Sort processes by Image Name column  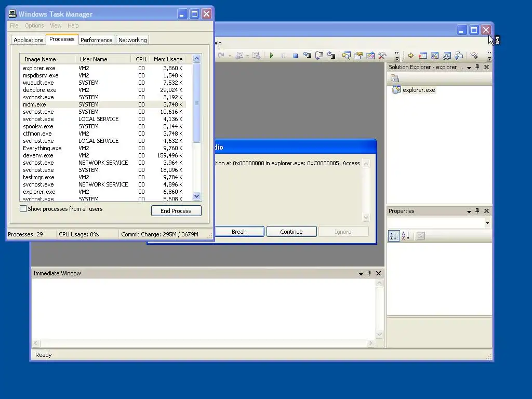tap(47, 59)
